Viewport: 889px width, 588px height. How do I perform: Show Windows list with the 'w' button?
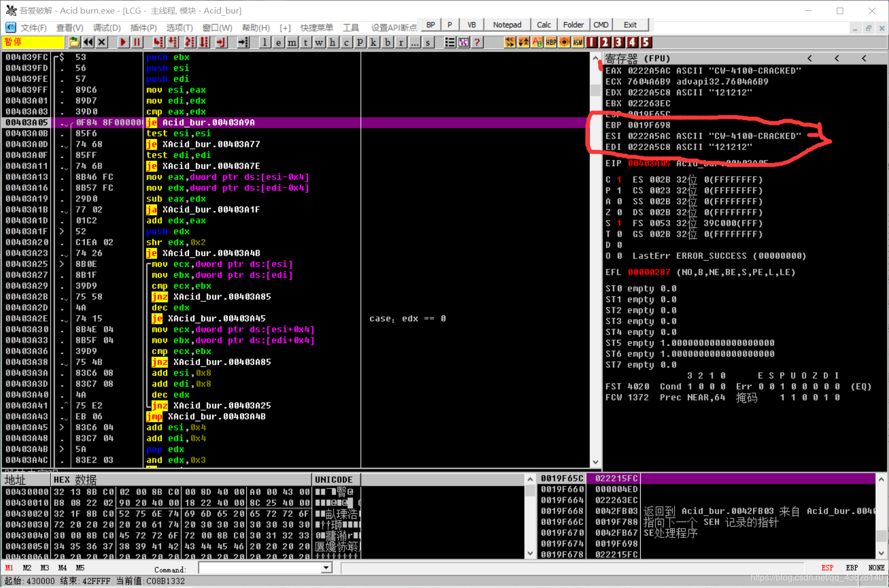point(319,42)
